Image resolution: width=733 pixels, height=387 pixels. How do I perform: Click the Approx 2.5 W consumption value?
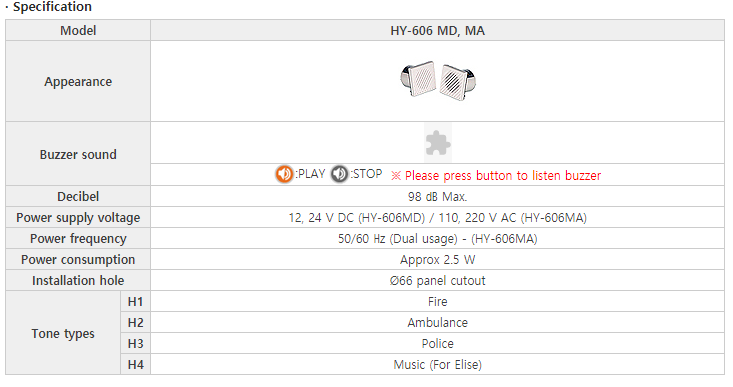pos(438,259)
